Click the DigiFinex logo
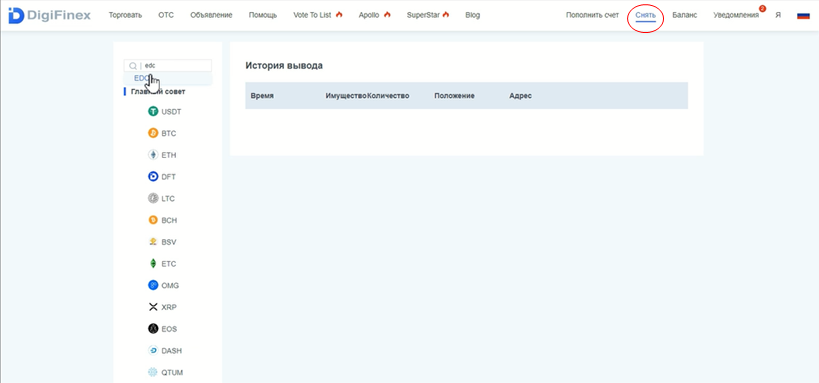 [49, 16]
